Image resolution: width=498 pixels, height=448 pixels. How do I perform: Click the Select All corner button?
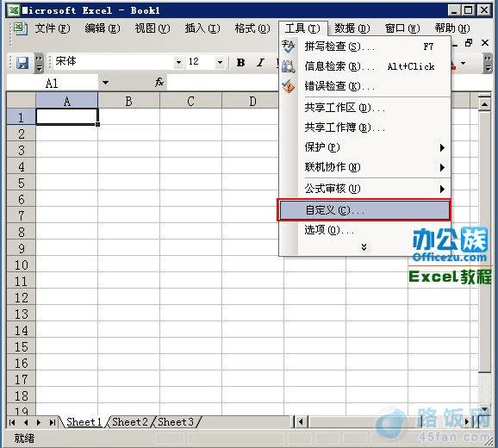(x=21, y=100)
